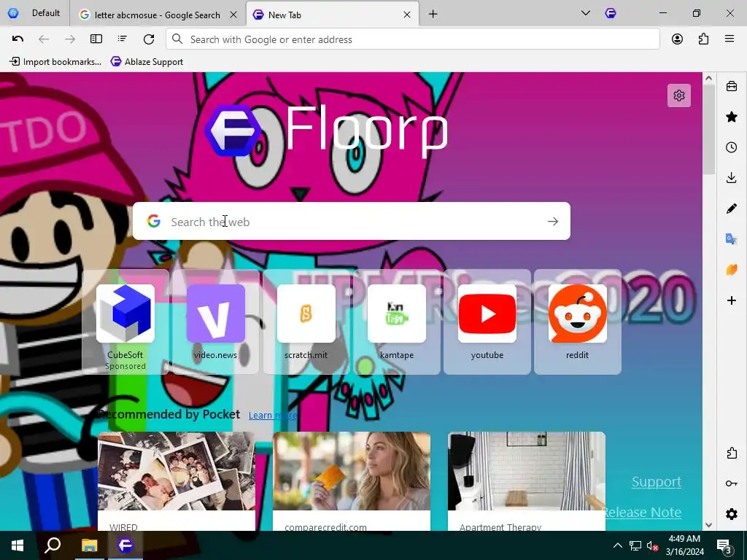The height and width of the screenshot is (560, 747).
Task: Close the Google Search tab
Action: tap(233, 15)
